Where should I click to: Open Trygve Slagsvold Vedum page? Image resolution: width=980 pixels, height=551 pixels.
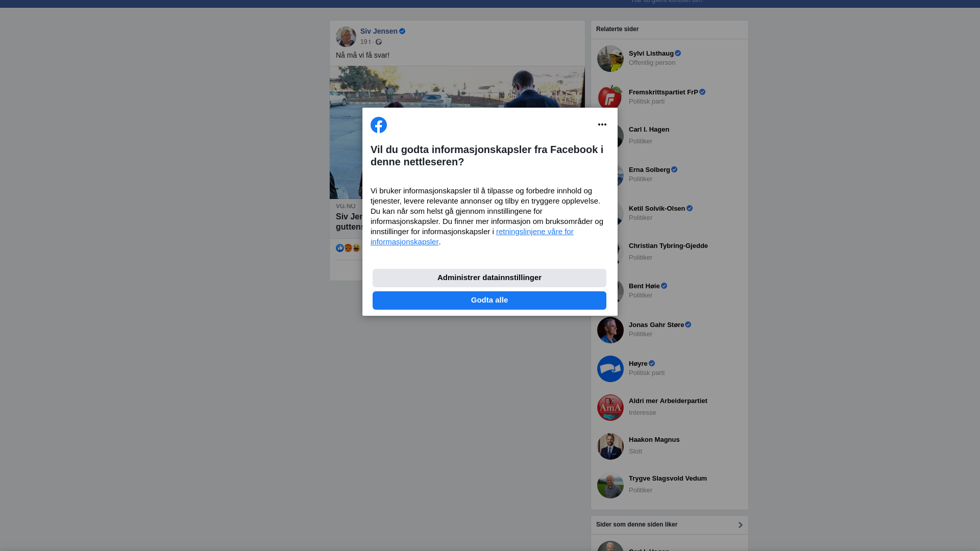[x=668, y=479]
